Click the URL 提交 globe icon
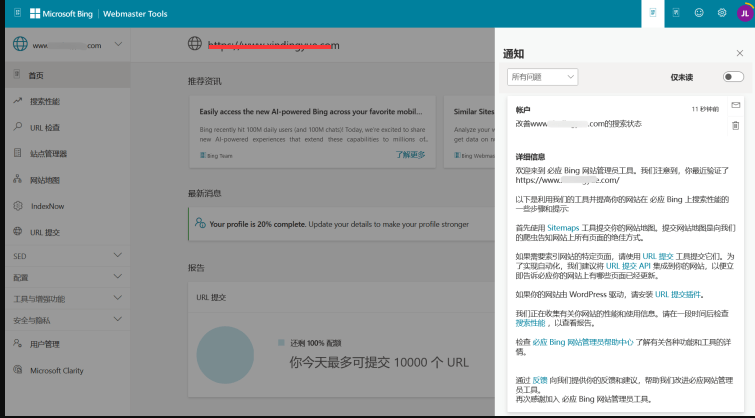755x418 pixels. click(x=18, y=231)
